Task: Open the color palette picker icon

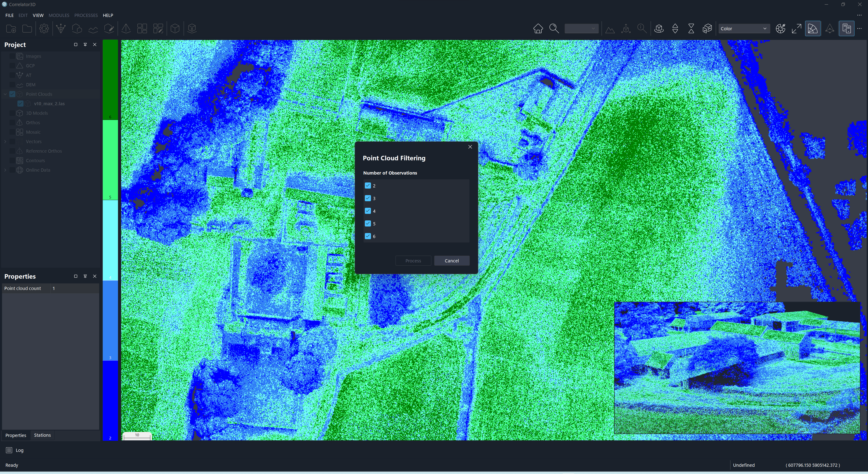Action: point(781,28)
